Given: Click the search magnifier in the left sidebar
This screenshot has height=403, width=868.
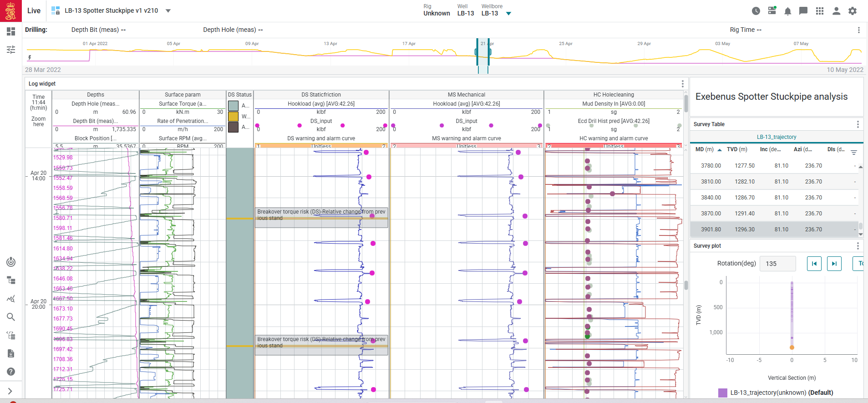Looking at the screenshot, I should coord(11,317).
